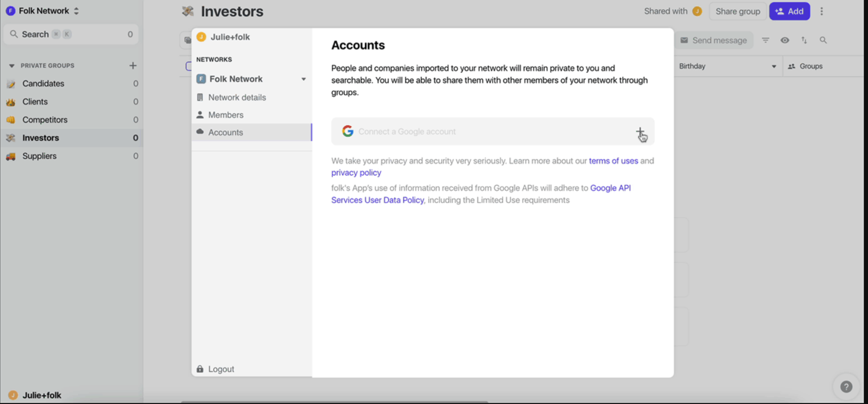This screenshot has height=404, width=868.
Task: Click the magnifier search icon in toolbar
Action: pos(823,40)
